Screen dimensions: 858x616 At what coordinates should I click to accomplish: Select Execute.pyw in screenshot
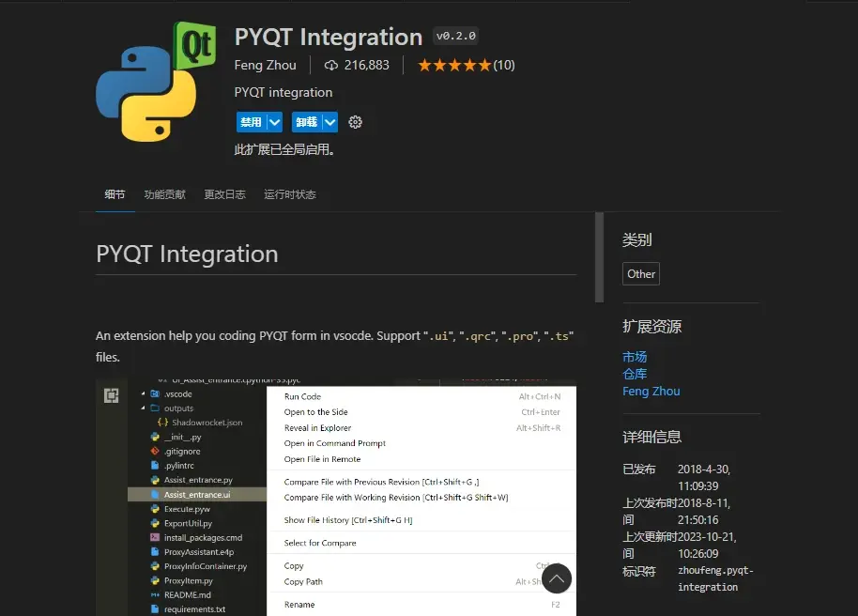click(187, 509)
